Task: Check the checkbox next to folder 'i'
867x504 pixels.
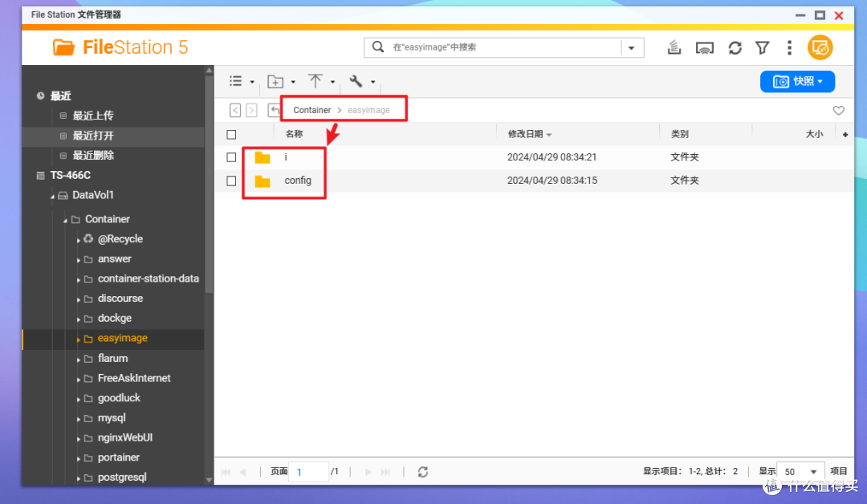Action: pyautogui.click(x=231, y=156)
